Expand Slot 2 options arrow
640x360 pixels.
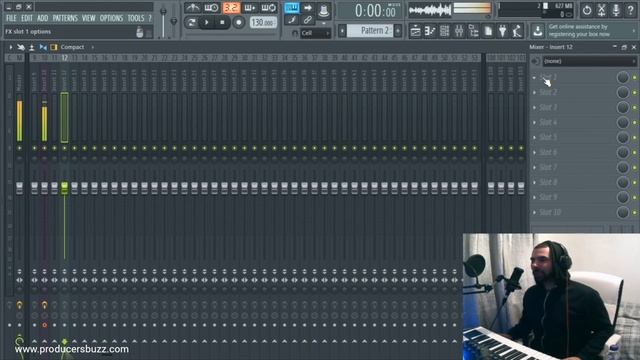pos(534,93)
